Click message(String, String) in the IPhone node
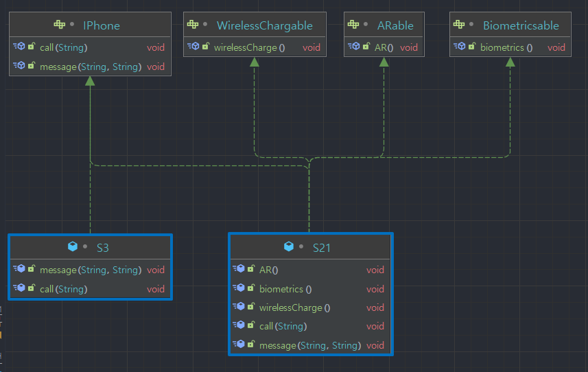Viewport: 588px width, 372px height. coord(91,67)
